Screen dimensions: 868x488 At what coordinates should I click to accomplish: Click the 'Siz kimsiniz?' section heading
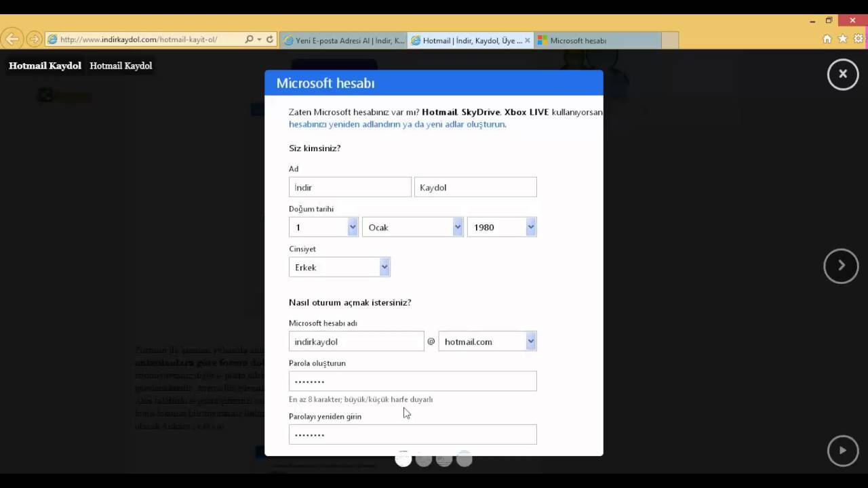[x=315, y=148]
